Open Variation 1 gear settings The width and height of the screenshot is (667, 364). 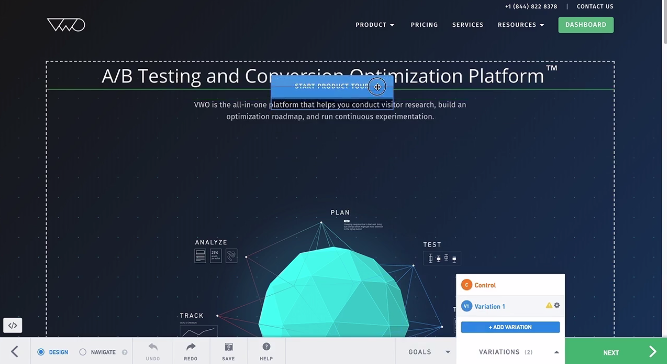(557, 305)
